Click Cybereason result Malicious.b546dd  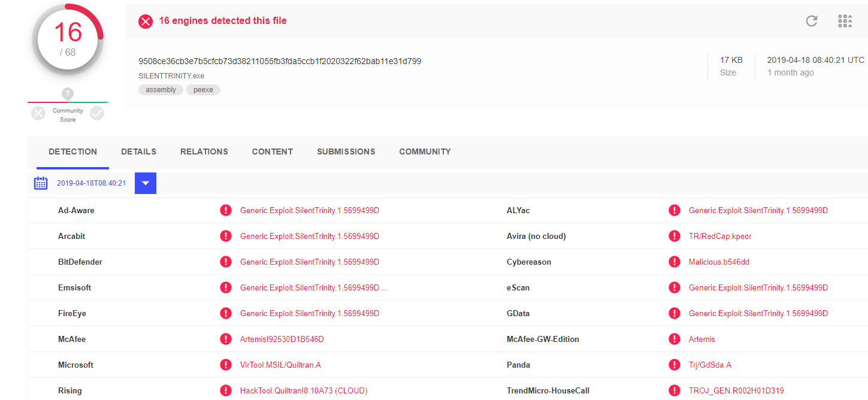(x=718, y=262)
